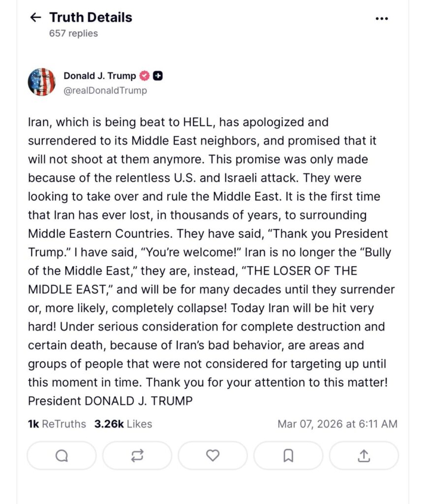ReTruth this post with arrows button
The height and width of the screenshot is (504, 421).
click(137, 456)
